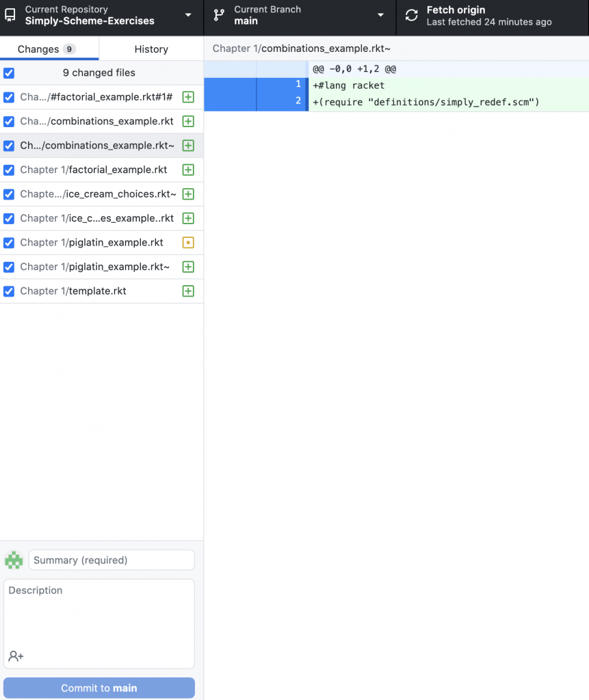Image resolution: width=589 pixels, height=700 pixels.
Task: Switch to the History tab
Action: [151, 49]
